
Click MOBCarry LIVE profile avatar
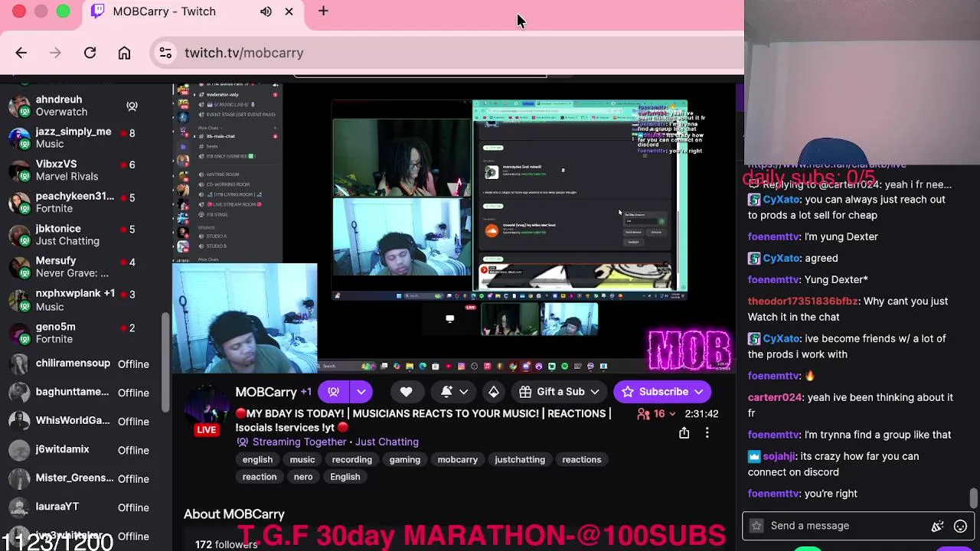[x=207, y=409]
